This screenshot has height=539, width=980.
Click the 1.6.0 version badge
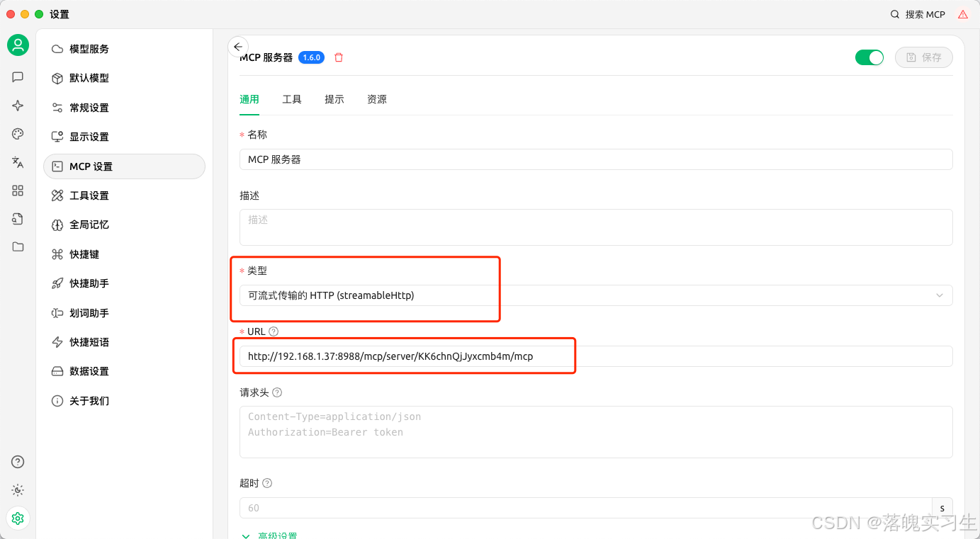311,57
